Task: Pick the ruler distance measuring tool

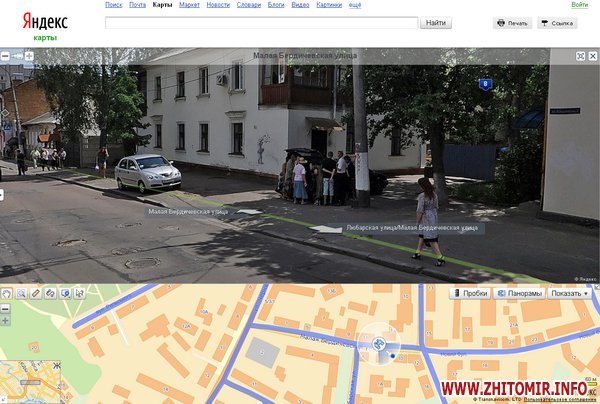Action: pos(36,293)
